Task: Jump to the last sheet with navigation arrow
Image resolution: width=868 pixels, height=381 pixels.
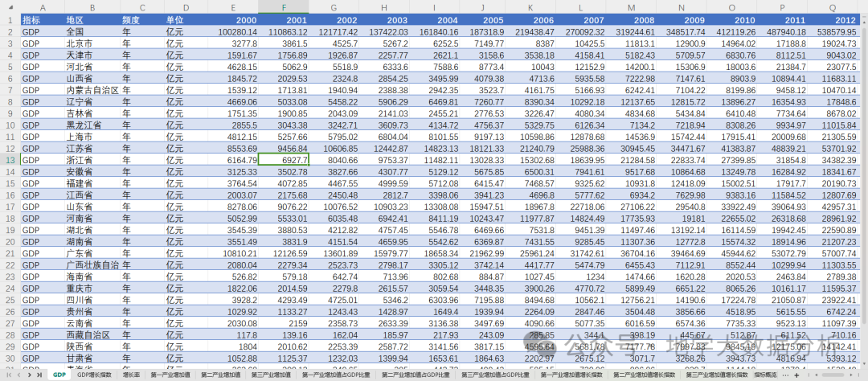Action: 39,375
